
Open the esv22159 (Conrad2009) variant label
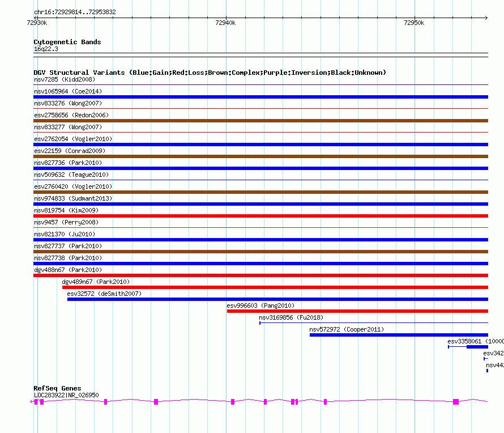[69, 151]
